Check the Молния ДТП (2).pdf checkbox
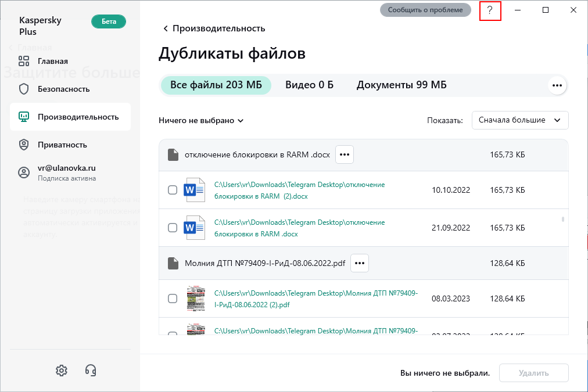The width and height of the screenshot is (588, 392). [173, 299]
